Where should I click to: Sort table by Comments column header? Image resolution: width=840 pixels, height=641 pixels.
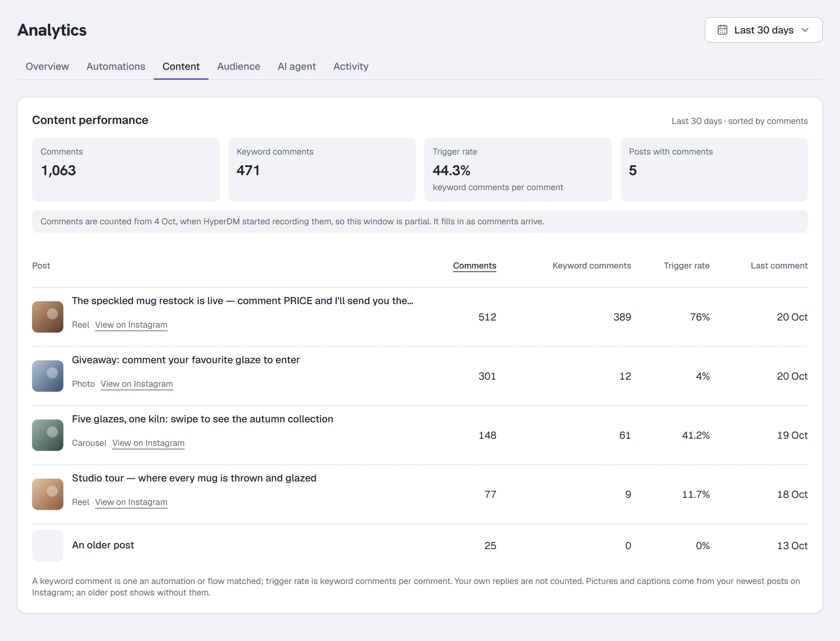click(x=475, y=266)
